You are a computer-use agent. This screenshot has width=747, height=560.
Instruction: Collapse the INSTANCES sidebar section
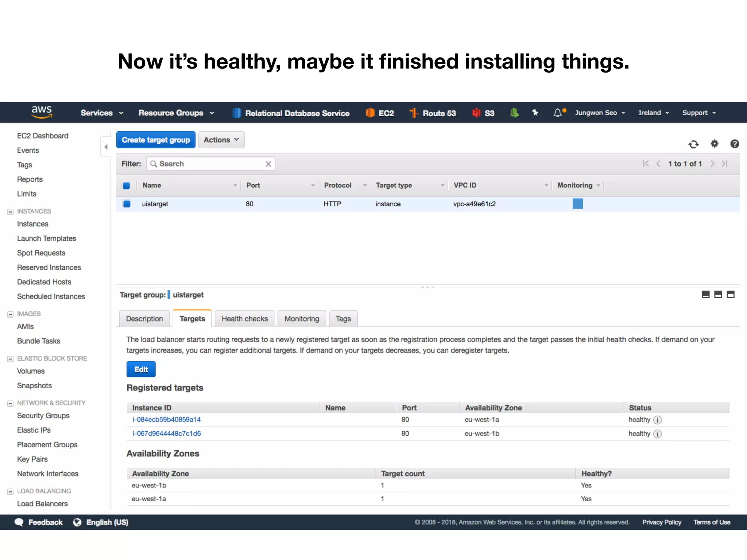(11, 212)
